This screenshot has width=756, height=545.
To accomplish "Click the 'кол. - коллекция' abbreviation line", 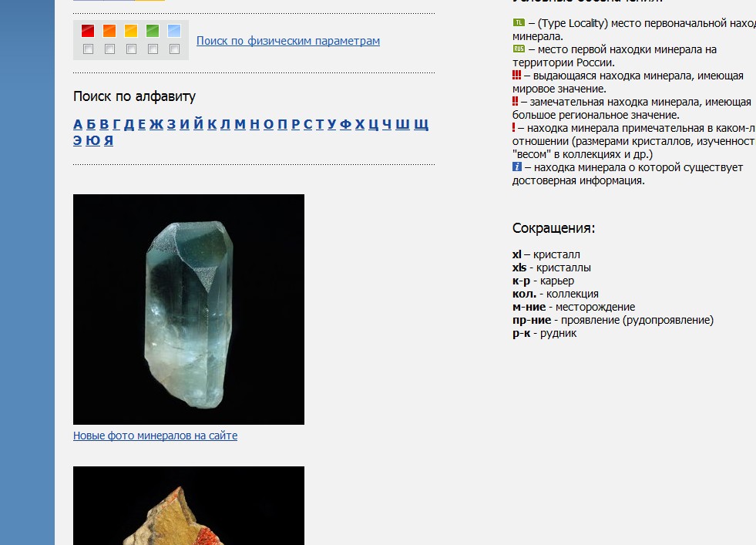I will (556, 293).
